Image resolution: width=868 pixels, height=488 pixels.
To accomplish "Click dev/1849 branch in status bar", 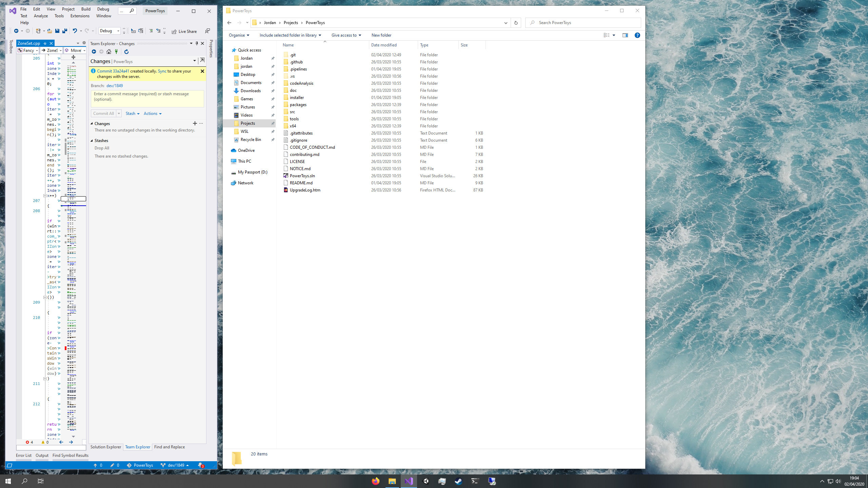I will 175,465.
